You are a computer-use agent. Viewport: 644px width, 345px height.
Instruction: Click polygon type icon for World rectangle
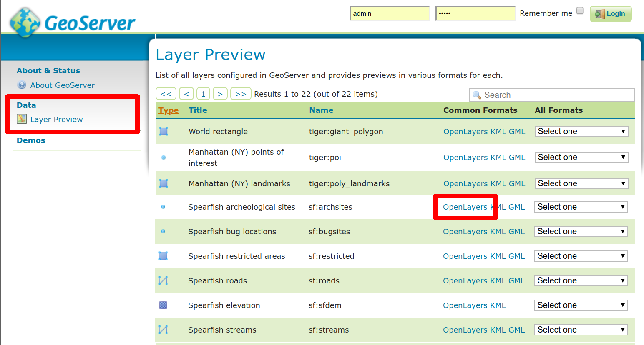point(164,131)
